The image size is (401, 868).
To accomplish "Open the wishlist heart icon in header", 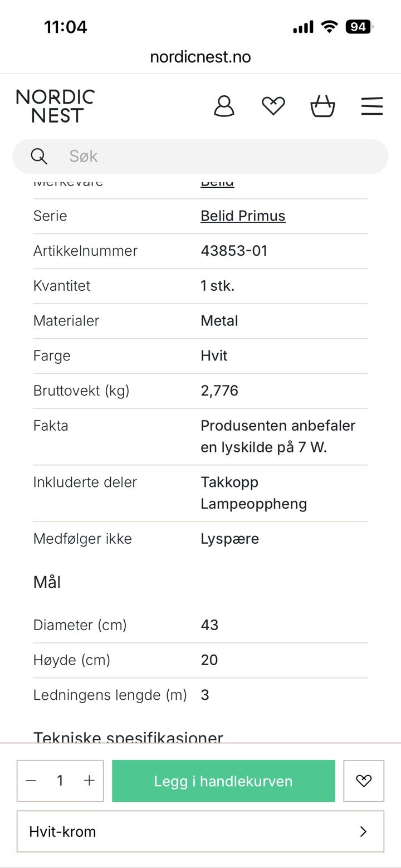I will pyautogui.click(x=273, y=106).
